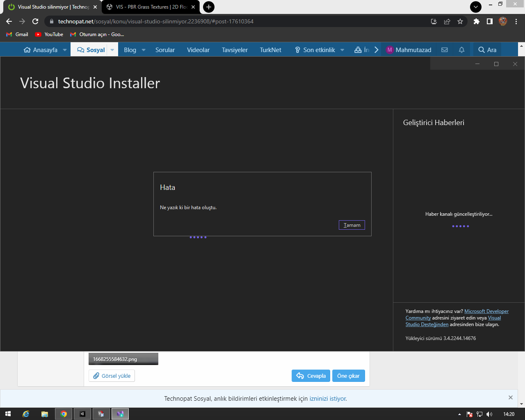This screenshot has width=525, height=420.
Task: Click the browser forward arrow
Action: (22, 21)
